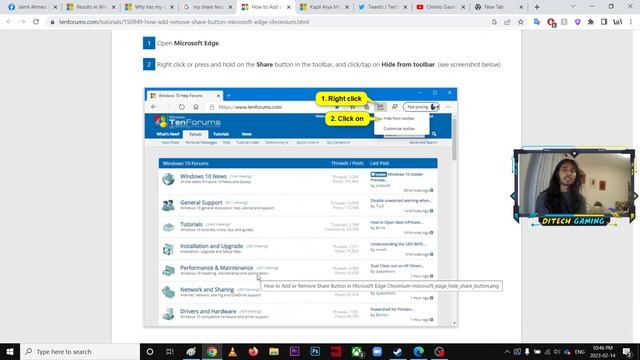Open Google Chrome on the taskbar
The height and width of the screenshot is (360, 640).
211,351
